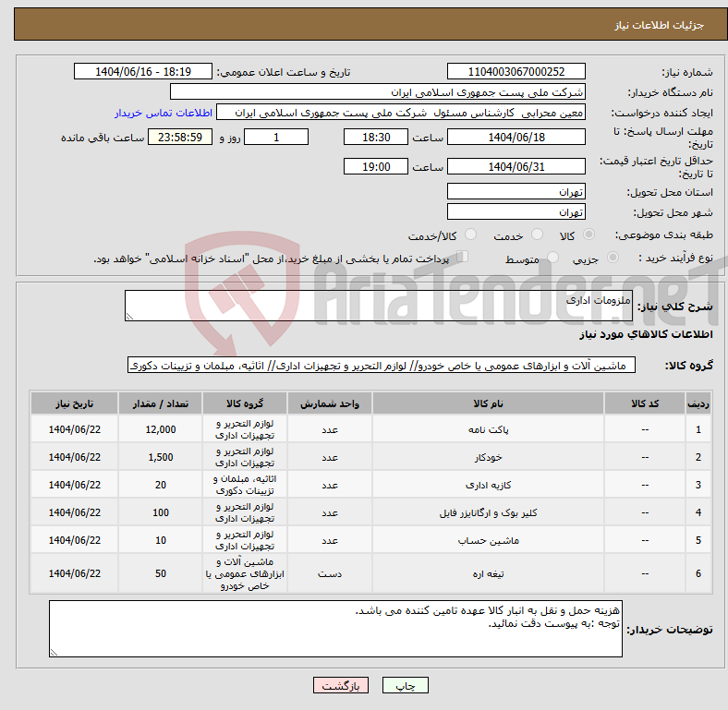This screenshot has width=728, height=710.
Task: Open the buyer contact info link
Action: pos(164,113)
